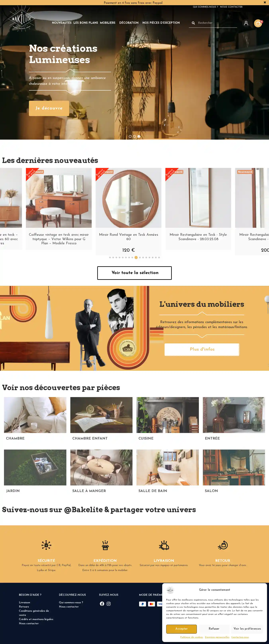The height and width of the screenshot is (644, 269).
Task: Select the first hero slider dot
Action: [x=130, y=136]
